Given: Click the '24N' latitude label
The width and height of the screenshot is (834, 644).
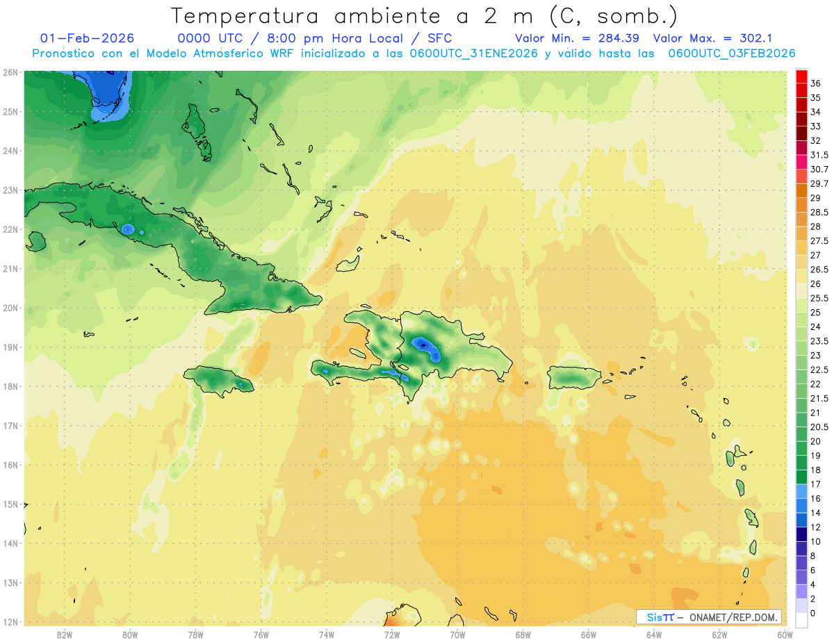Looking at the screenshot, I should click(10, 151).
